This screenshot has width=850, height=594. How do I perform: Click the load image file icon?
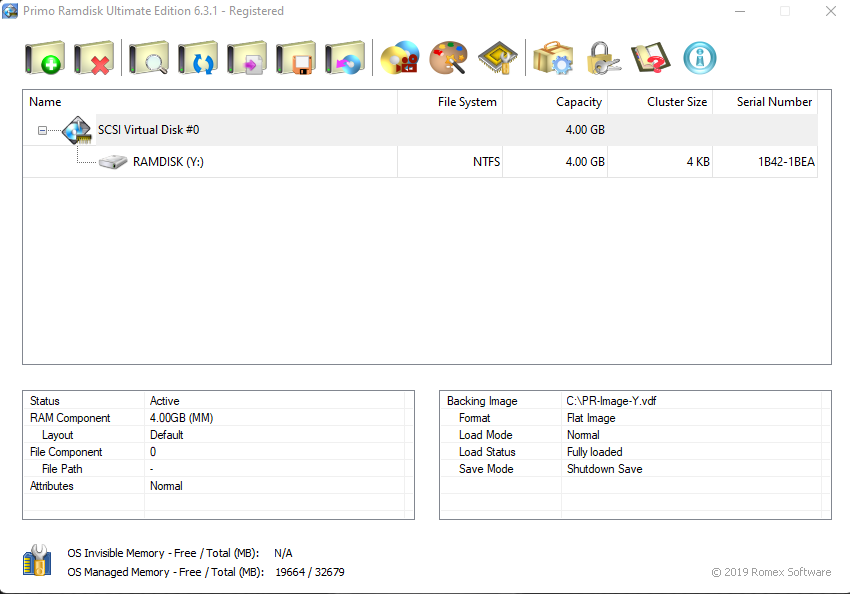(x=247, y=58)
